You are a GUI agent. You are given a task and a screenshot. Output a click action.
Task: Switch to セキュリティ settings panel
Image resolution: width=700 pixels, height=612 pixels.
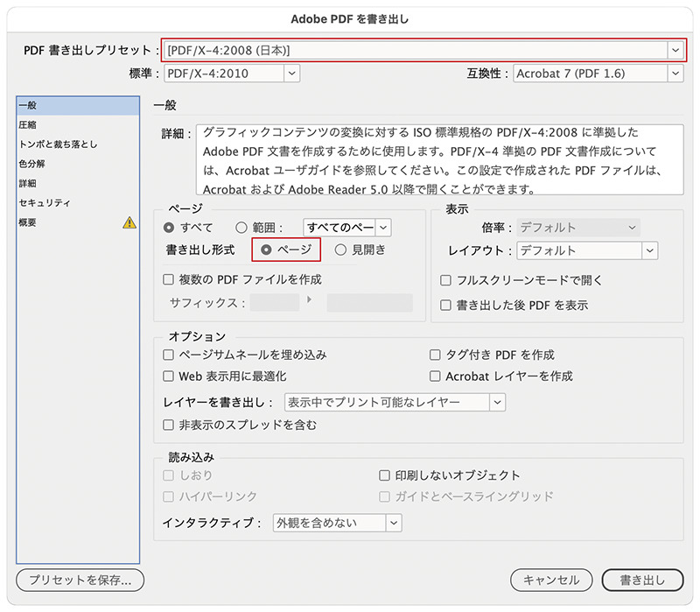pyautogui.click(x=78, y=203)
